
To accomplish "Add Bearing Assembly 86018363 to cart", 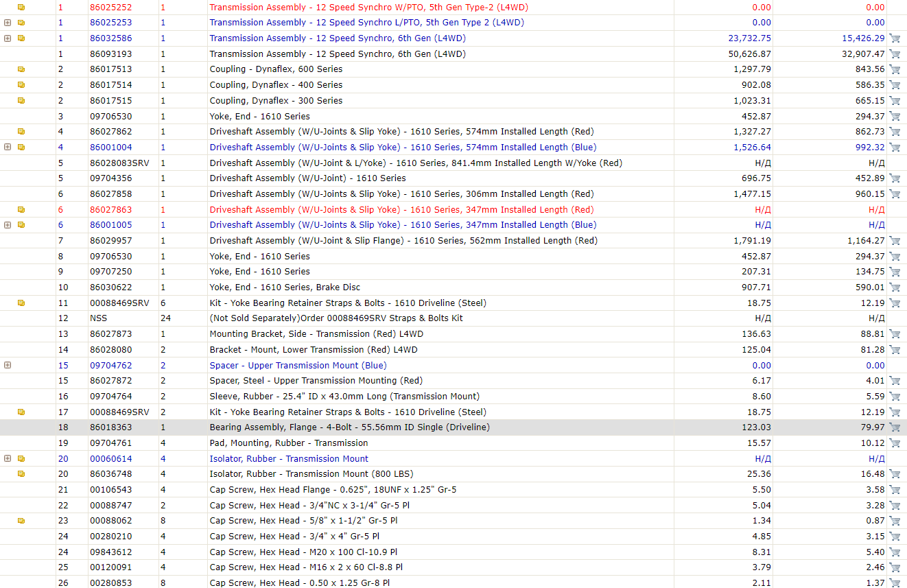I will (x=895, y=427).
